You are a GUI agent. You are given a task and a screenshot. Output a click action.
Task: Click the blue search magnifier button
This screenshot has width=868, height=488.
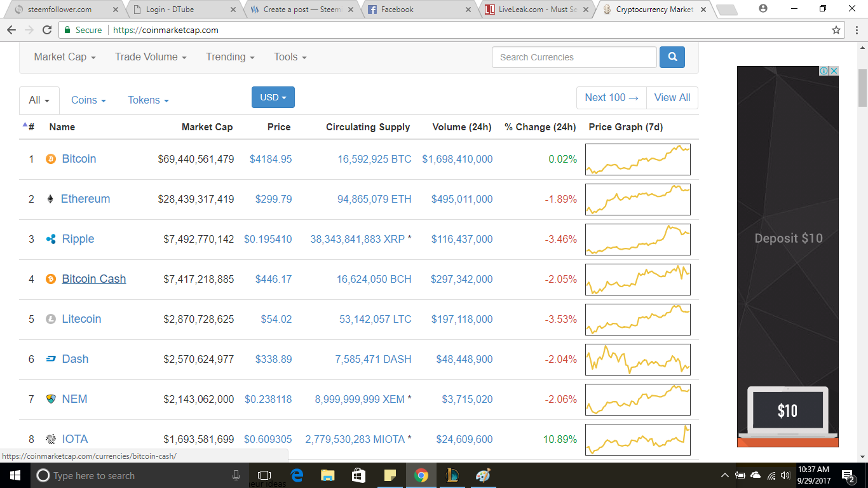(672, 57)
